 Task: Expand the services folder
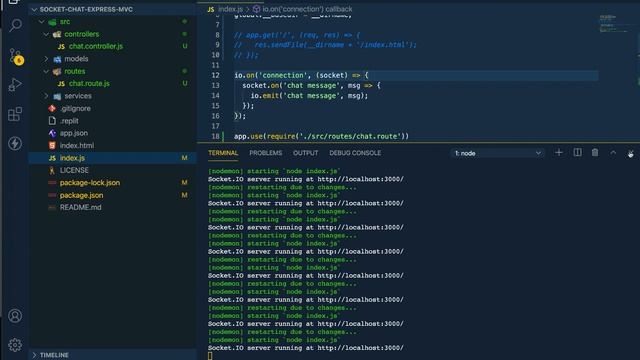point(46,96)
